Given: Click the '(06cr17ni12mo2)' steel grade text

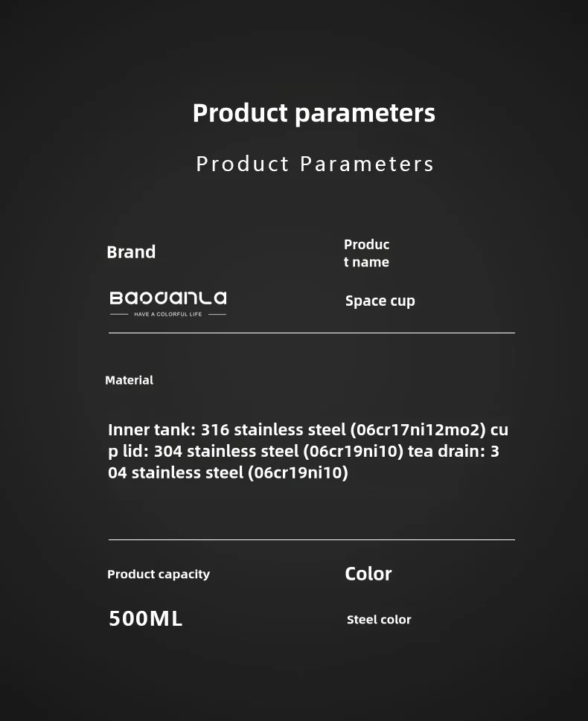Looking at the screenshot, I should pyautogui.click(x=418, y=429).
